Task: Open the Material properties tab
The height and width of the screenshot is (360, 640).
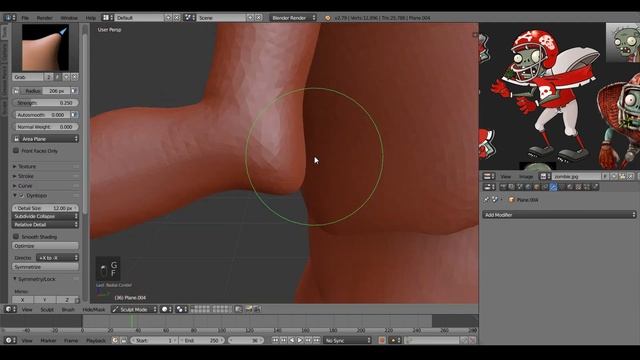Action: pos(570,187)
